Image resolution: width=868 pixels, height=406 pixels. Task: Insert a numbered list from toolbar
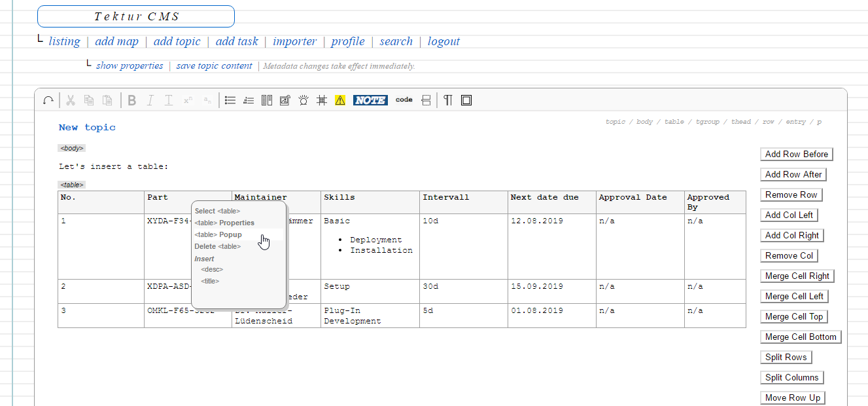coord(249,100)
